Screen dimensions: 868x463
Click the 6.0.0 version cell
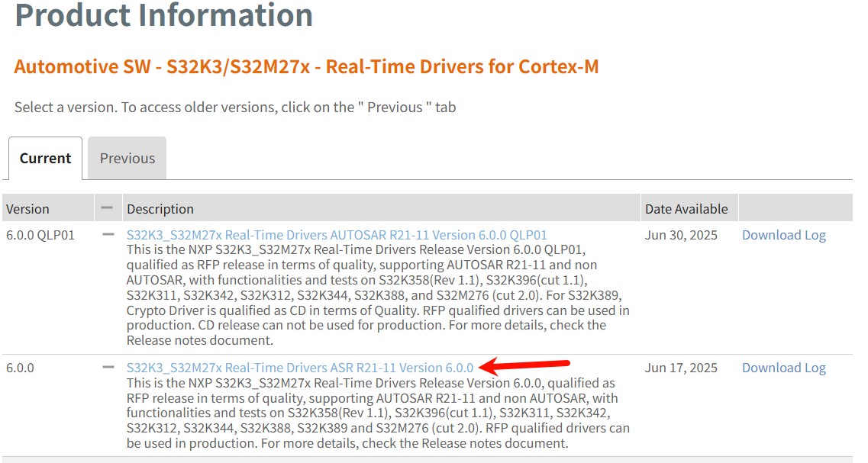click(20, 368)
